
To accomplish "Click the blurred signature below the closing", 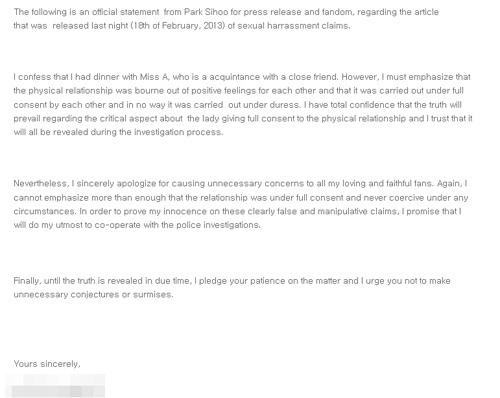I will (57, 386).
